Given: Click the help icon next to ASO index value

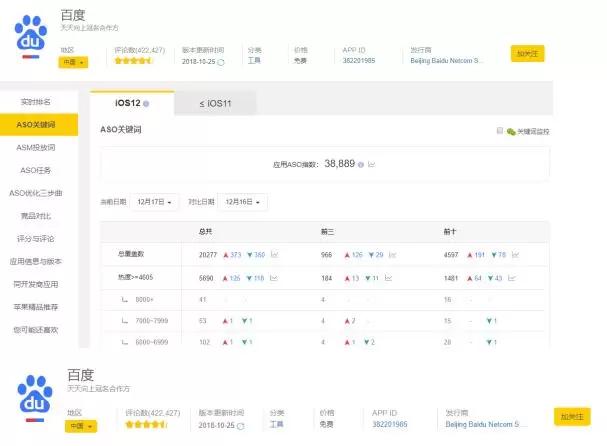Looking at the screenshot, I should (360, 163).
